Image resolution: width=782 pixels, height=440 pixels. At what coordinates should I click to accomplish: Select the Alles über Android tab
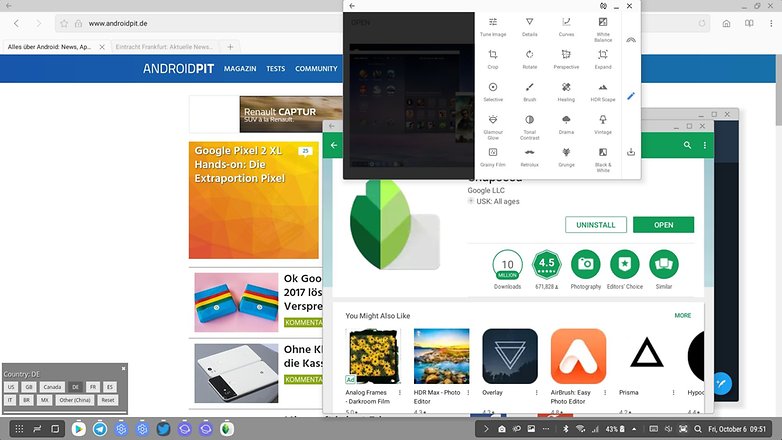click(50, 47)
